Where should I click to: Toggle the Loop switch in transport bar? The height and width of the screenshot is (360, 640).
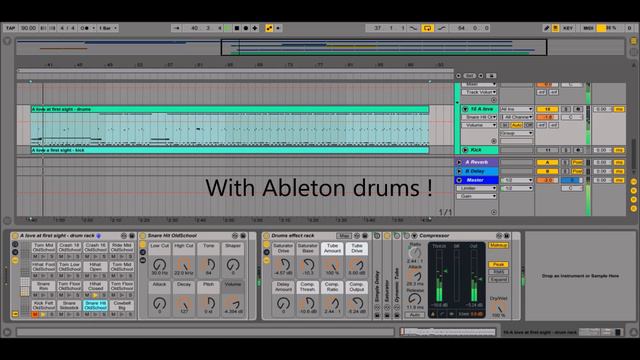[427, 28]
